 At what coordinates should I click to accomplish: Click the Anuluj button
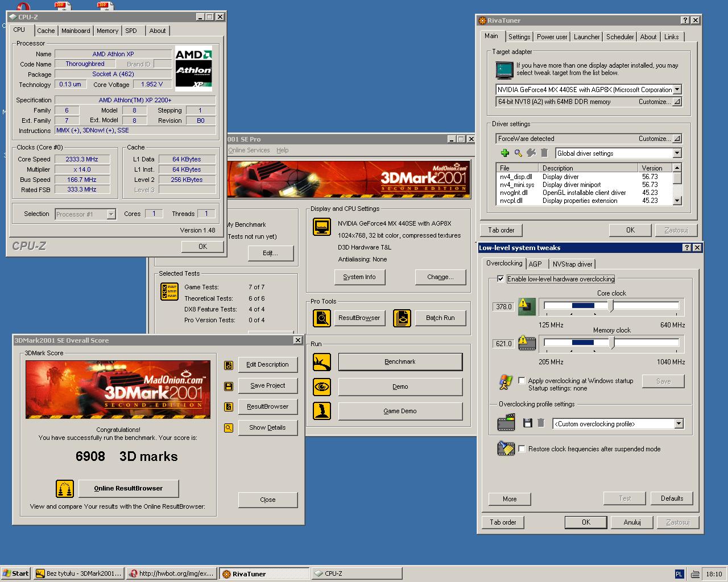tap(632, 522)
